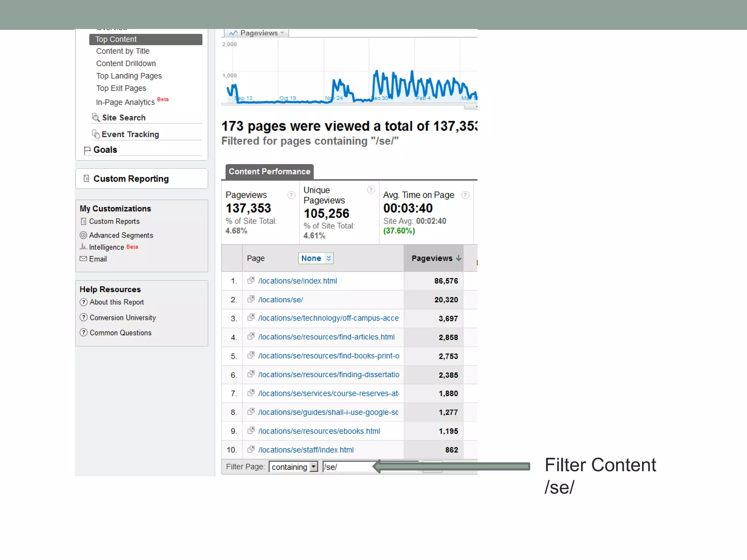Open the ebooks.html page link
This screenshot has width=747, height=560.
319,431
